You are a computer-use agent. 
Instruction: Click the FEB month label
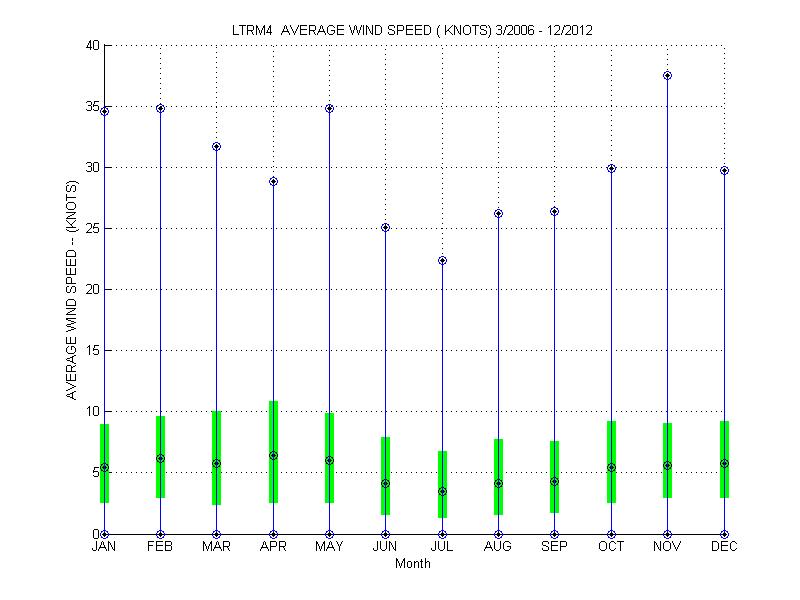[x=160, y=546]
